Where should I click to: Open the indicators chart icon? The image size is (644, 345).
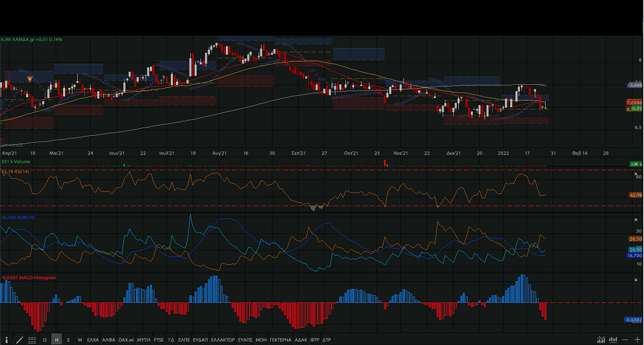601,340
